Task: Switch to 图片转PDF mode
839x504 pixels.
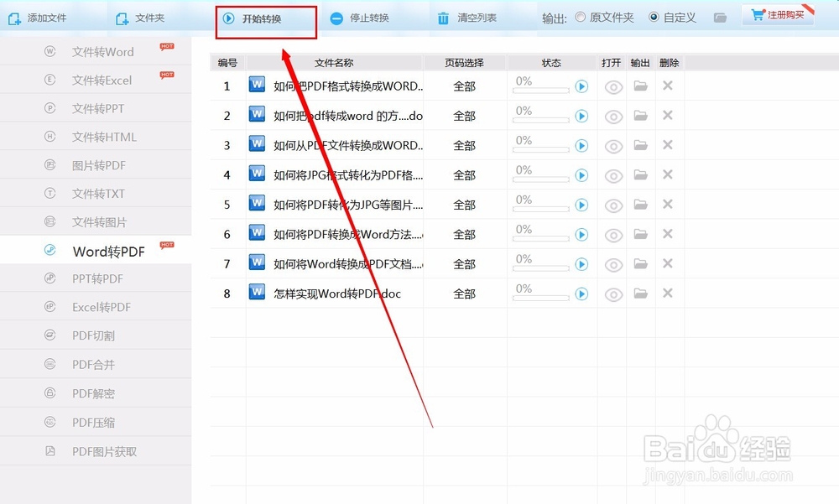Action: click(96, 165)
